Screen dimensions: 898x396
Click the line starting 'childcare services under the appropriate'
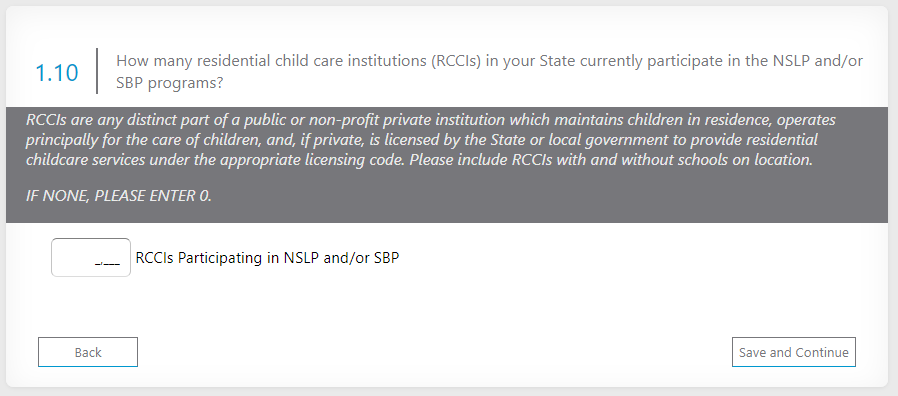pos(419,159)
